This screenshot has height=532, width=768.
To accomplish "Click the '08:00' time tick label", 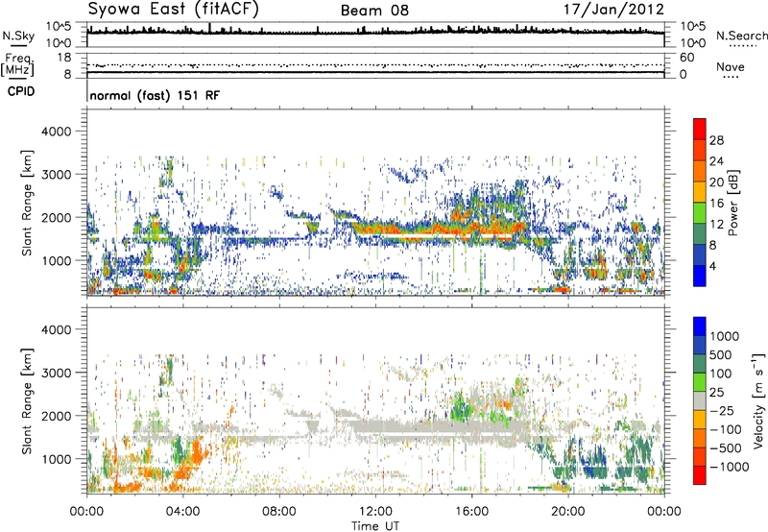I will (279, 512).
